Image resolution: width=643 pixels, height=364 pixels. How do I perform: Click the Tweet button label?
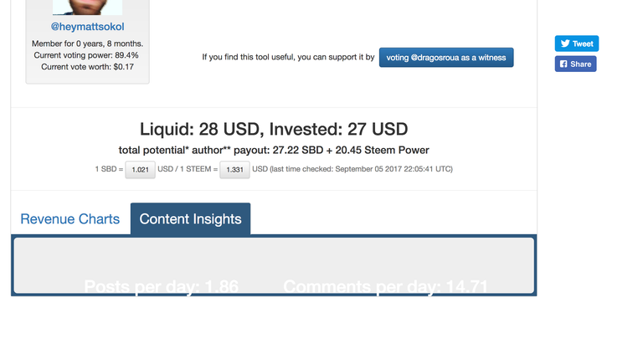(583, 44)
